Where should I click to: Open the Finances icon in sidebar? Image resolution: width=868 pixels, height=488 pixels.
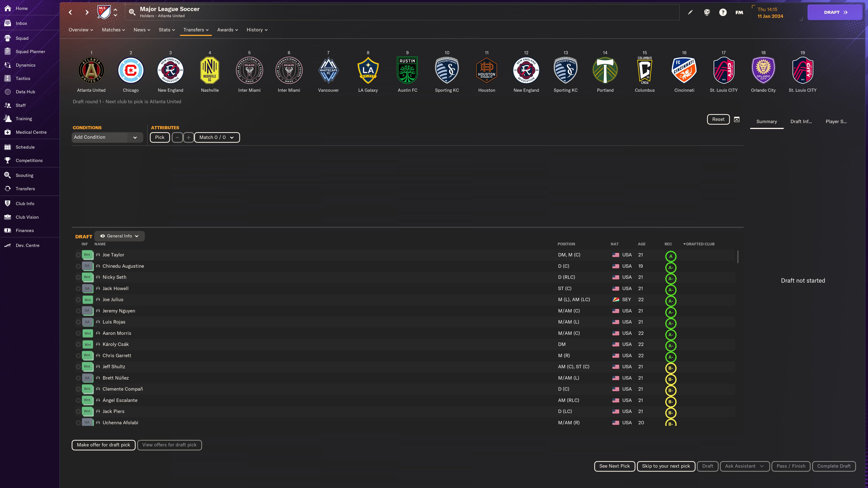(x=7, y=230)
